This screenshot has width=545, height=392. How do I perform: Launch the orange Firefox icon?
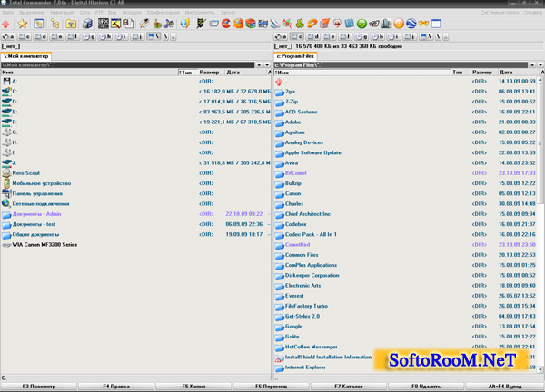click(238, 24)
